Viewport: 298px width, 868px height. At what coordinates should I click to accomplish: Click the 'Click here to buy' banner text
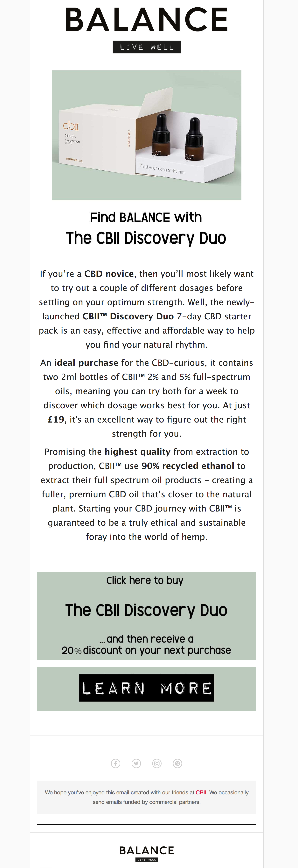click(x=145, y=580)
